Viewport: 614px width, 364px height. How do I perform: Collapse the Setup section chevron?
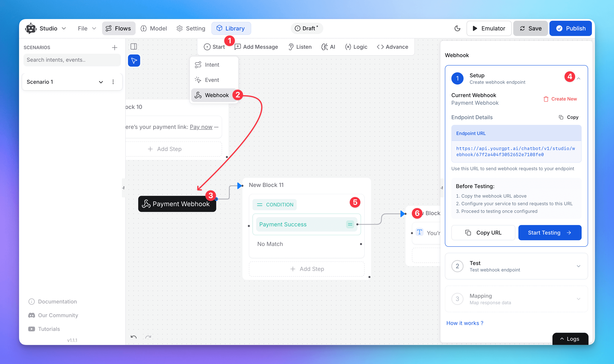pos(579,79)
